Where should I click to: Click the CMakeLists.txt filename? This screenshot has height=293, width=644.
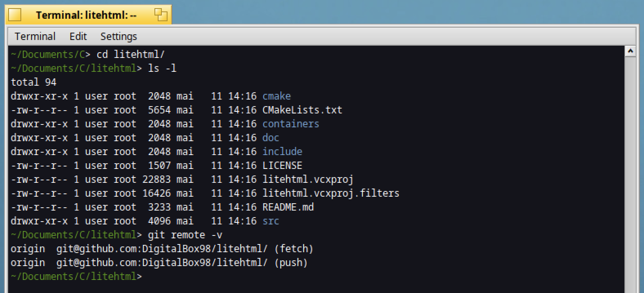pos(302,110)
